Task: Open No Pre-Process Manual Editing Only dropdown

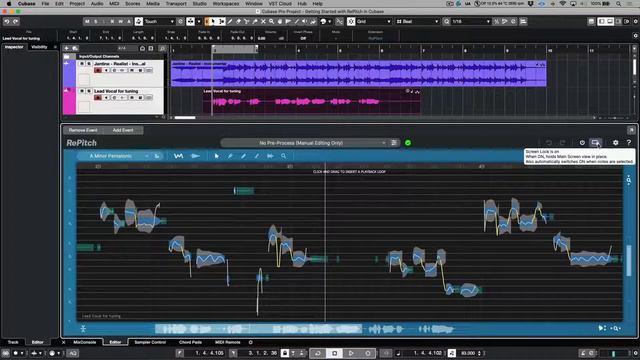Action: point(304,143)
